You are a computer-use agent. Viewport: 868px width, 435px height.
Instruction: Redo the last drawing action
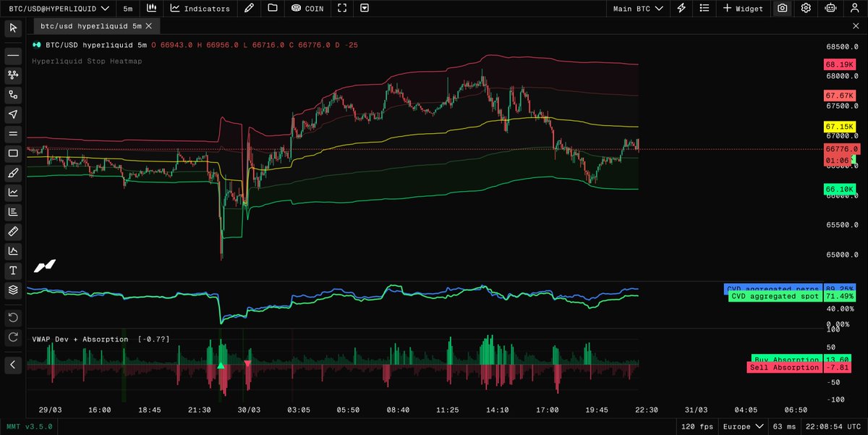[13, 337]
